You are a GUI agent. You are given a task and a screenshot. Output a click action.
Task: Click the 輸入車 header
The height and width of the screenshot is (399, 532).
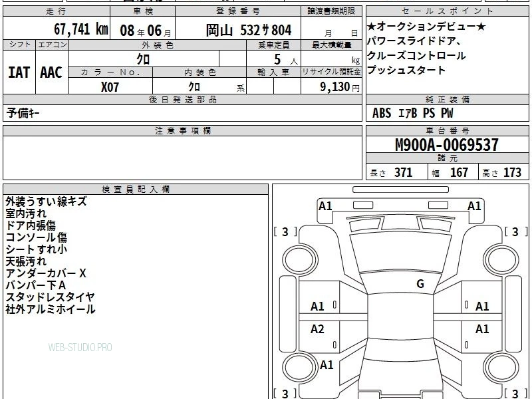pyautogui.click(x=273, y=72)
